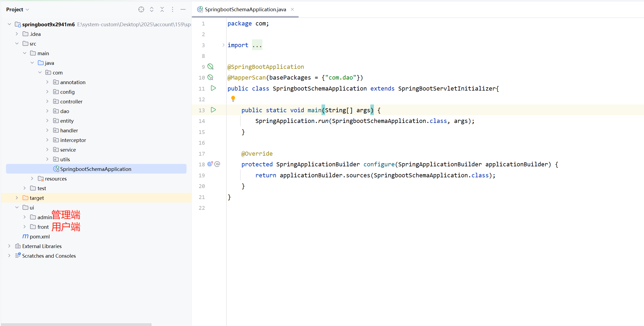Select the SpringbootSchemaApplication.java editor tab
The width and height of the screenshot is (644, 326).
coord(245,9)
